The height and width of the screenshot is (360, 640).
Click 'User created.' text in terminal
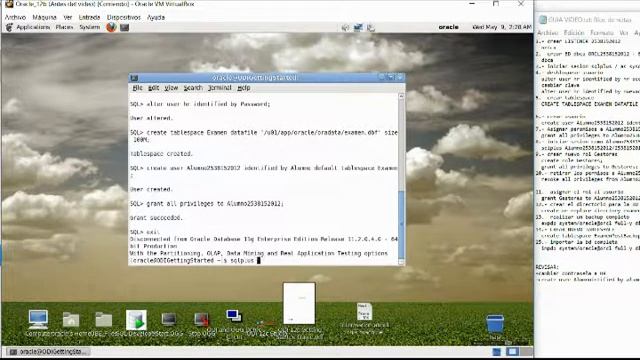[151, 189]
